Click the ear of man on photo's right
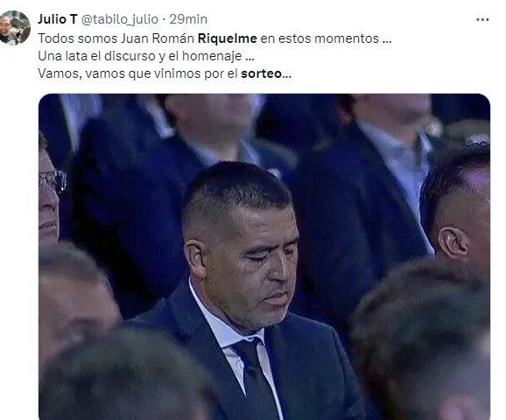 [453, 242]
